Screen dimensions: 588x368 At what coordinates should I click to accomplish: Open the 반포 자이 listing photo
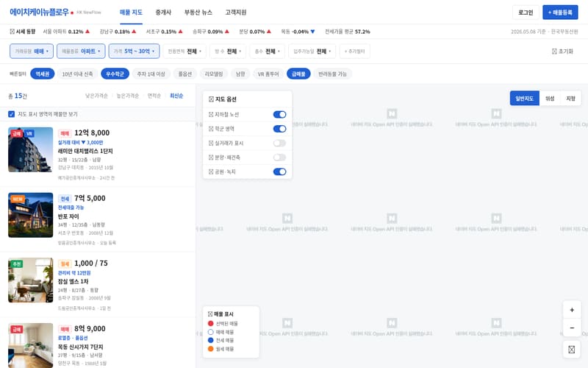pyautogui.click(x=31, y=215)
